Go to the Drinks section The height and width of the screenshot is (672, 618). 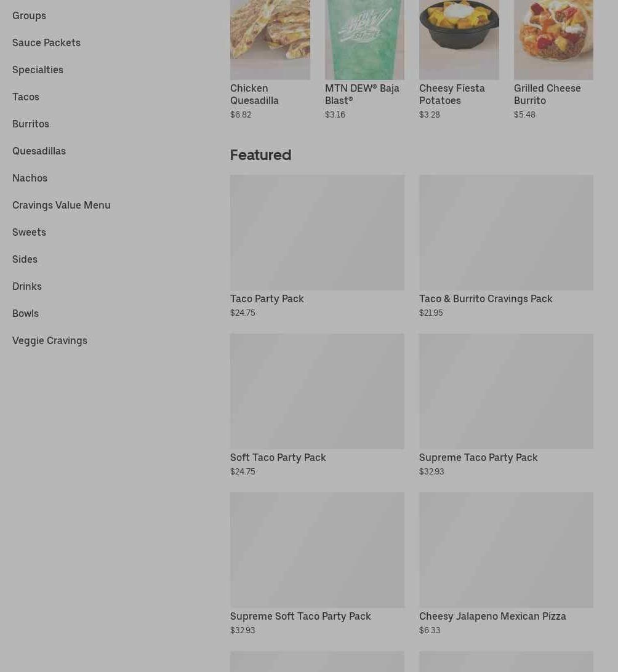[27, 286]
